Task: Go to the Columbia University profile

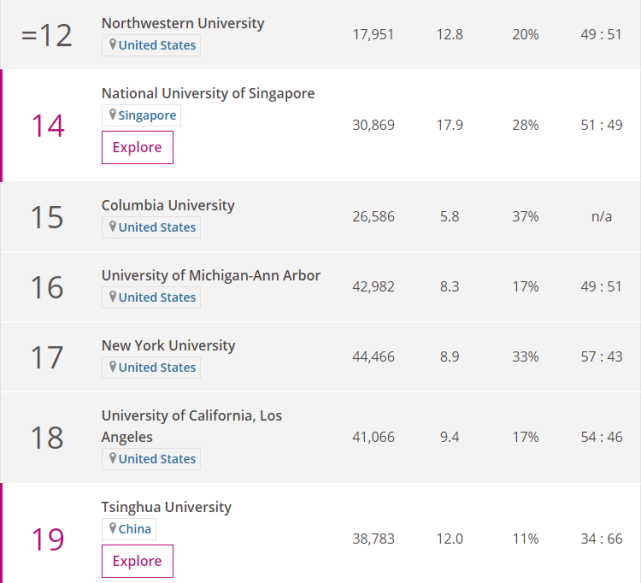Action: click(168, 205)
